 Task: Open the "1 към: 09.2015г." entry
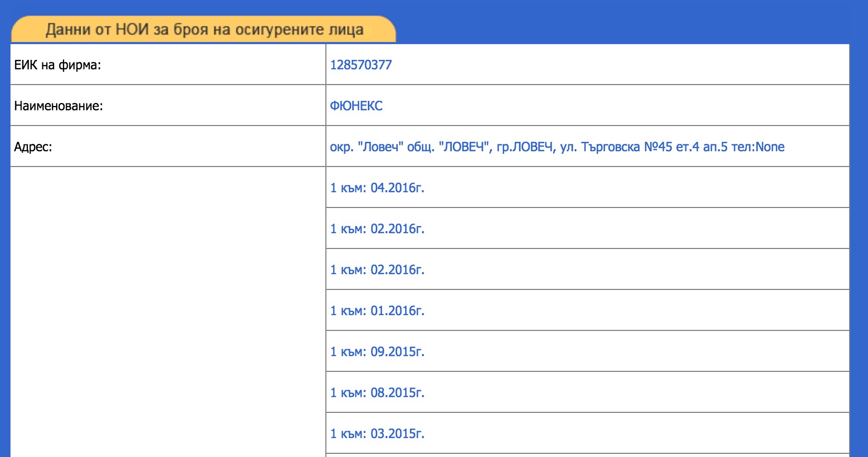tap(377, 351)
